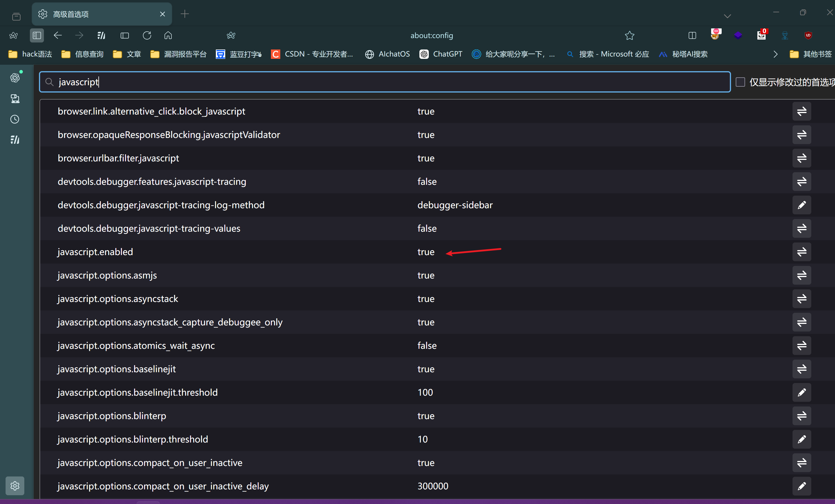The image size is (835, 504).
Task: Expand the bookmarks overflow chevron
Action: pyautogui.click(x=775, y=54)
